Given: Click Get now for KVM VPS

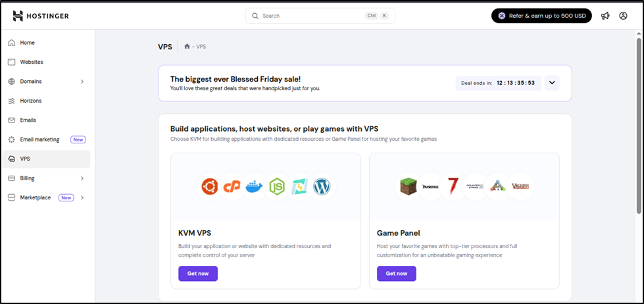Looking at the screenshot, I should click(x=197, y=273).
